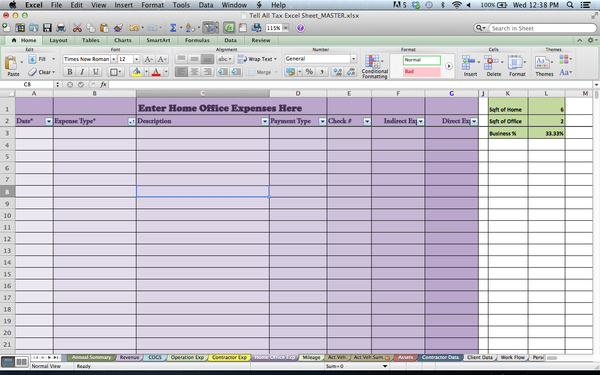This screenshot has width=600, height=375.
Task: Click the AutoSum sigma icon
Action: tap(173, 28)
